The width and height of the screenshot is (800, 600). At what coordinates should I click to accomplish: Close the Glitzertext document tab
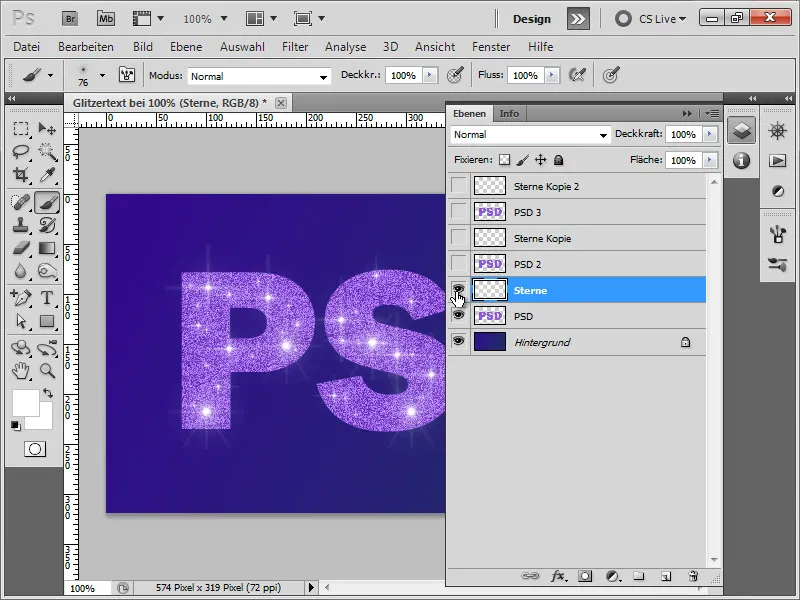[x=281, y=103]
